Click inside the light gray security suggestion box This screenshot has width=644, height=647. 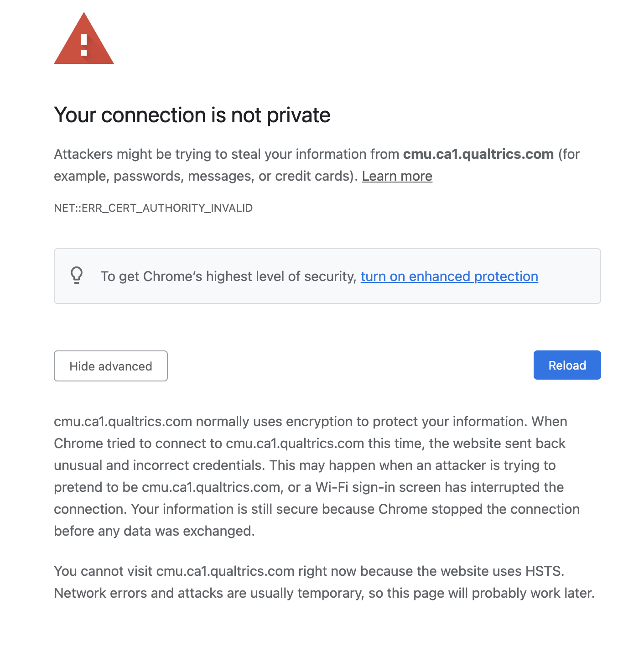point(327,276)
